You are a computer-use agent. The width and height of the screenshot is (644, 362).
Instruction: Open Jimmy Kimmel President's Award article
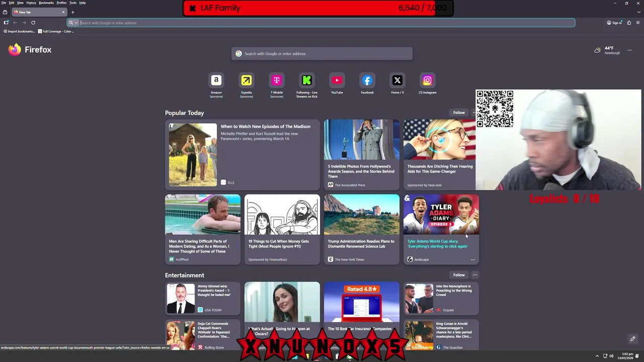tap(202, 299)
